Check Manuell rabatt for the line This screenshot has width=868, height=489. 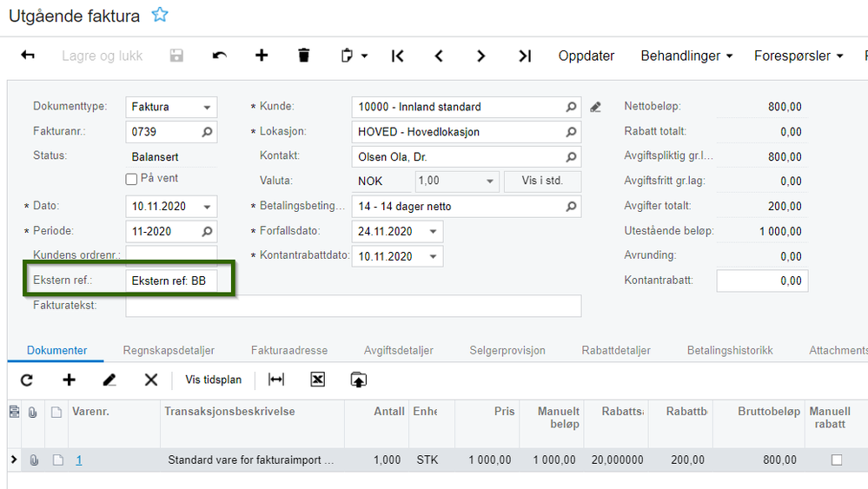(x=836, y=460)
